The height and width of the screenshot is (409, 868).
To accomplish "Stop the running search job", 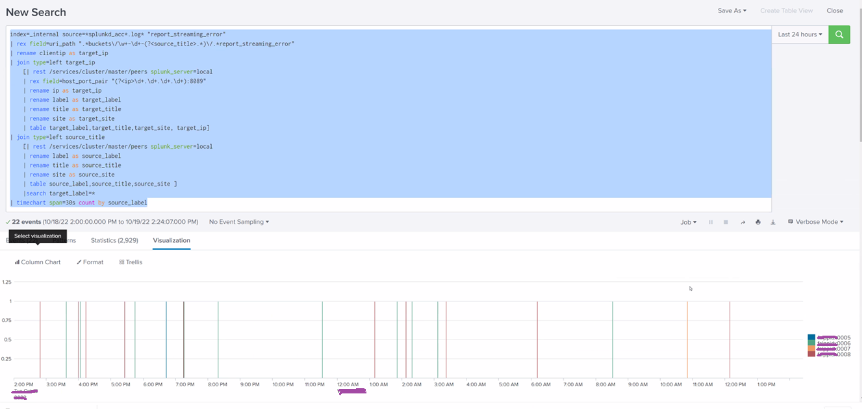I will point(726,222).
